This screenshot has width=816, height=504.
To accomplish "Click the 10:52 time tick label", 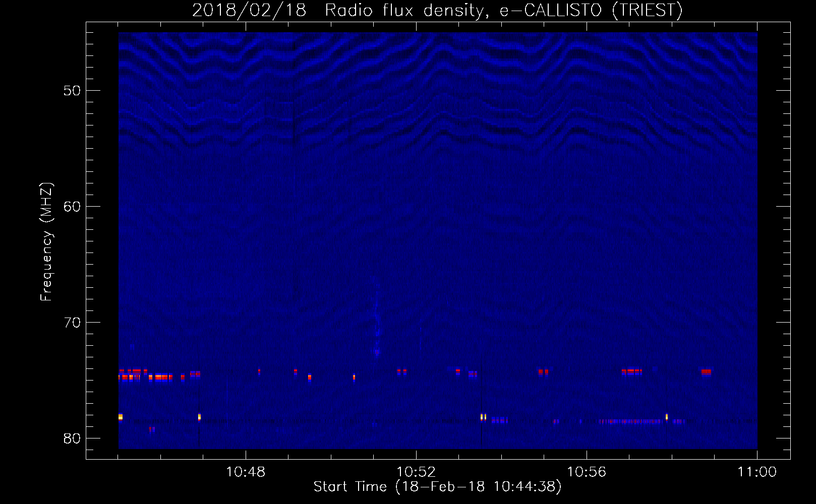I will pyautogui.click(x=416, y=472).
